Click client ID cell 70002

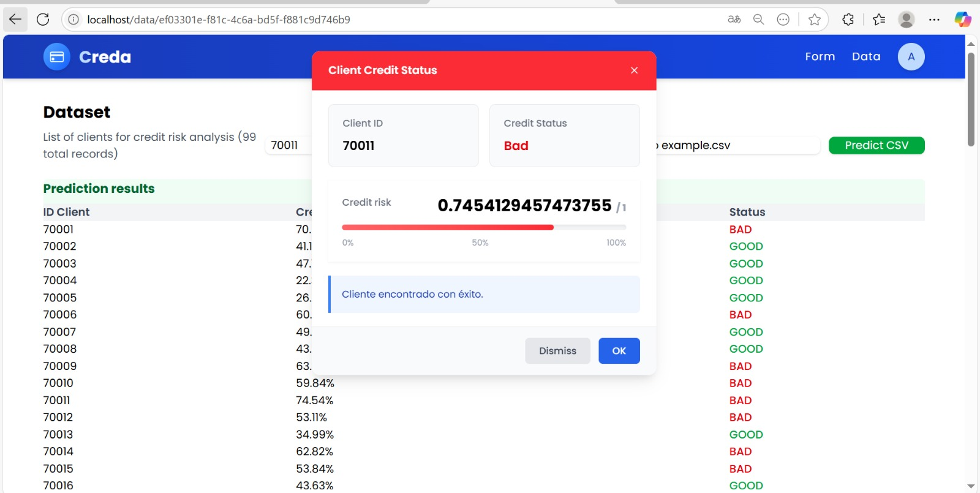pyautogui.click(x=59, y=246)
